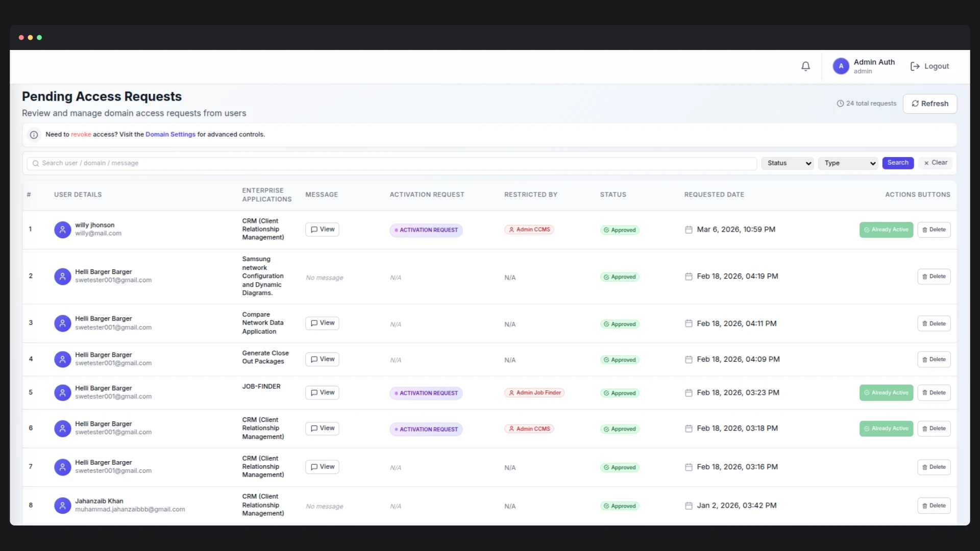Open the notifications bell

805,66
